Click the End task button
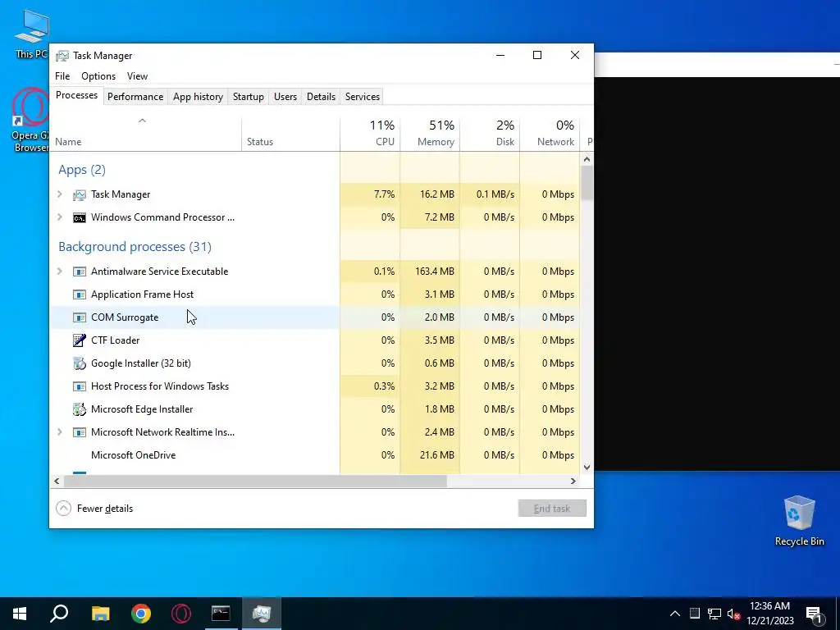840x630 pixels. [x=552, y=509]
